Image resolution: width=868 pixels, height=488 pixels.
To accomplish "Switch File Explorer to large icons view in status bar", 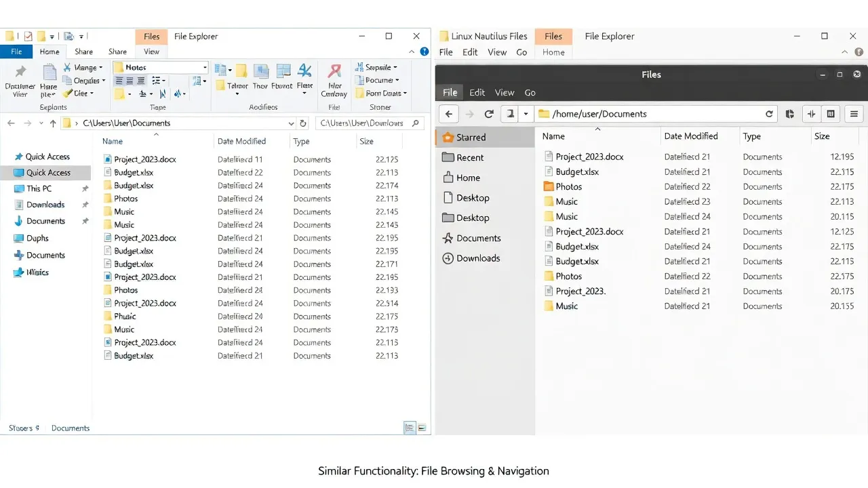I will coord(422,428).
